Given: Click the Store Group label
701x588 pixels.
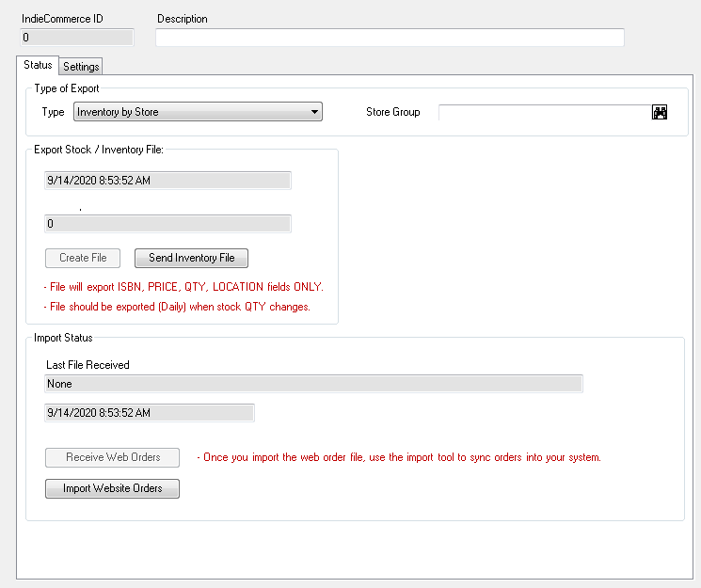Looking at the screenshot, I should pos(393,112).
